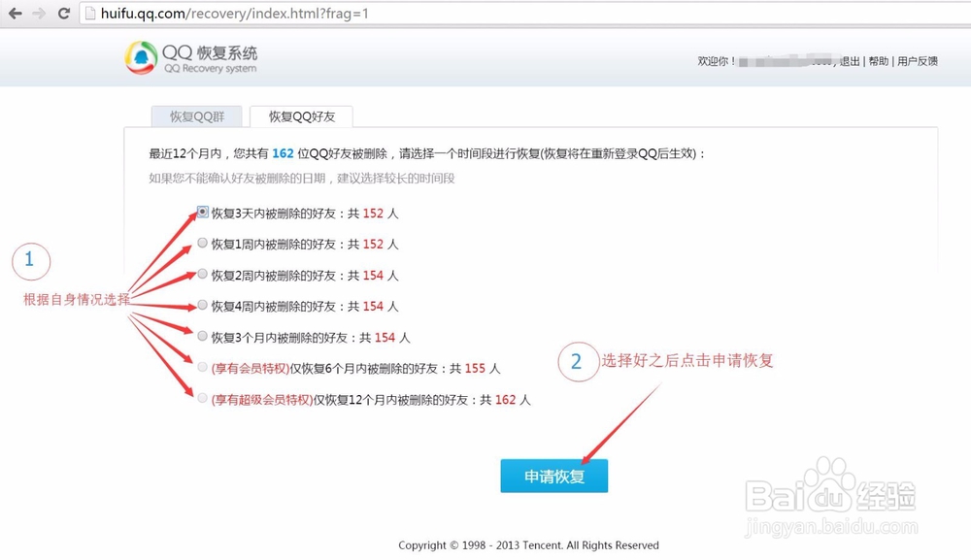The width and height of the screenshot is (971, 560).
Task: Select the 恢复3天内被删除的好友 radio button
Action: click(x=203, y=213)
